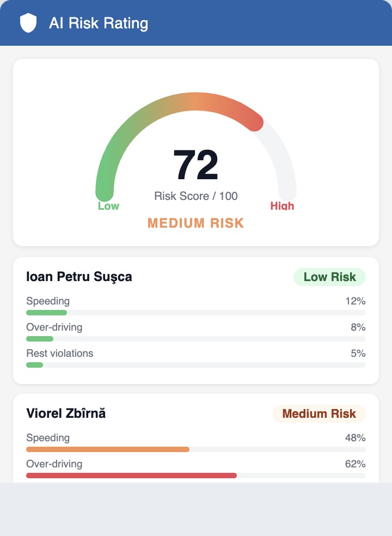392x536 pixels.
Task: Open Ioan Petru Suşca driver card
Action: tap(196, 320)
